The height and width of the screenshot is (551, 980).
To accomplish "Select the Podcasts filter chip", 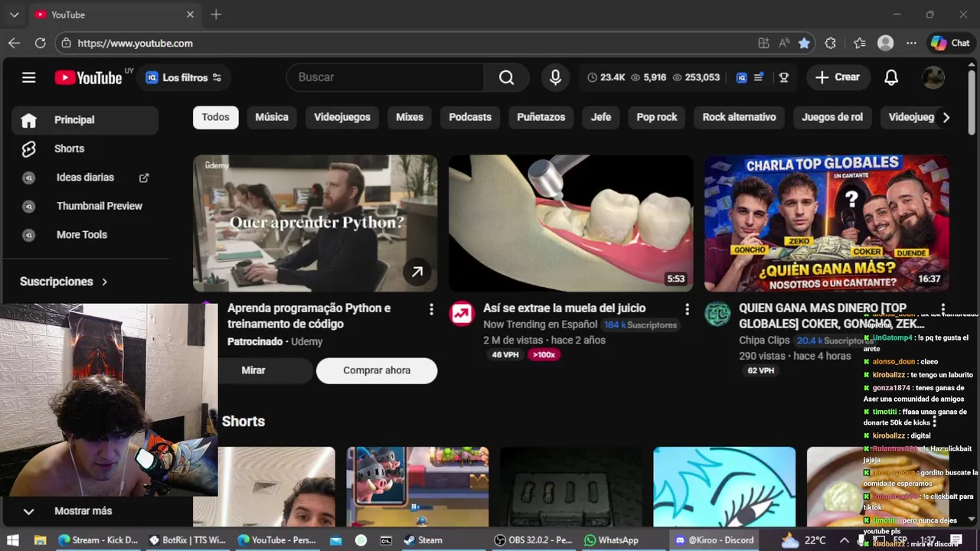I will [x=470, y=117].
